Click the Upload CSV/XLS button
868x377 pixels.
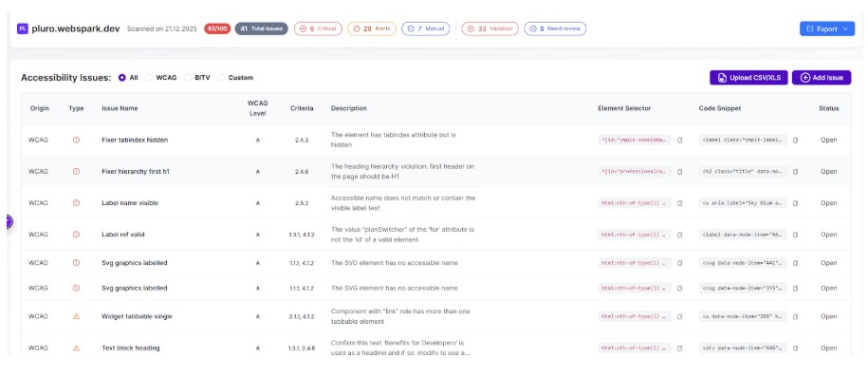[x=749, y=78]
